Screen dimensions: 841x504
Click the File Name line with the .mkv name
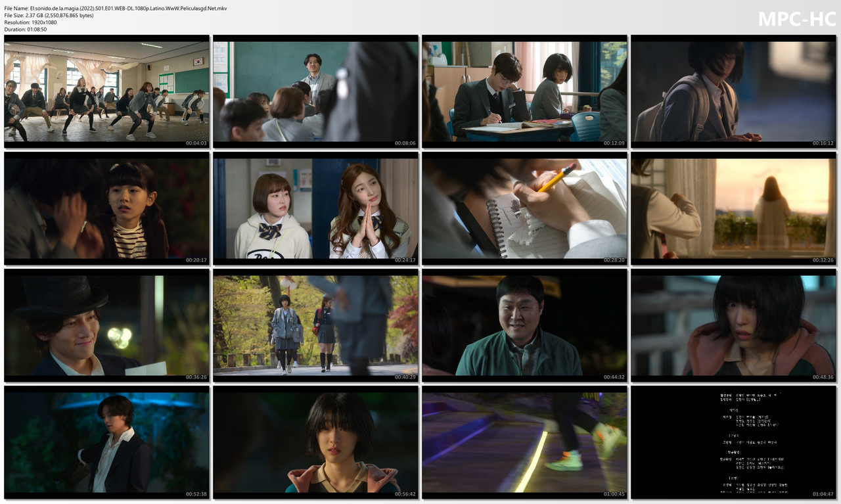tap(116, 8)
